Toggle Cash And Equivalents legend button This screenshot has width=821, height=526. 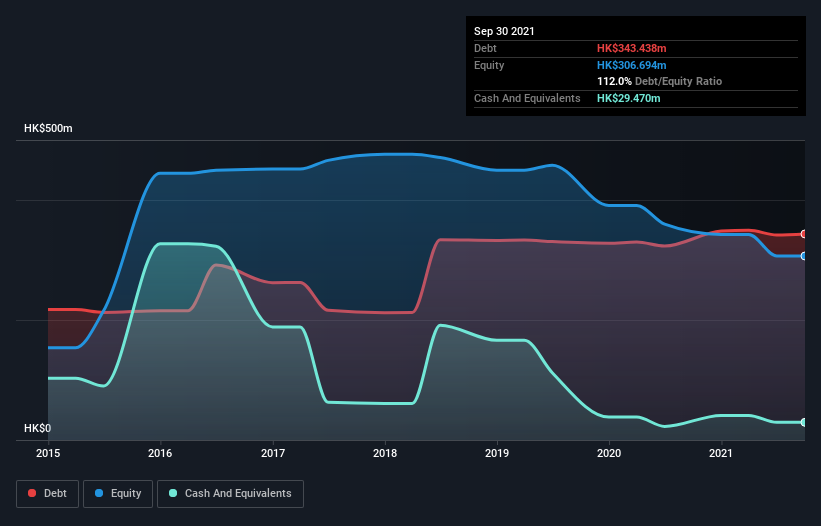click(230, 494)
